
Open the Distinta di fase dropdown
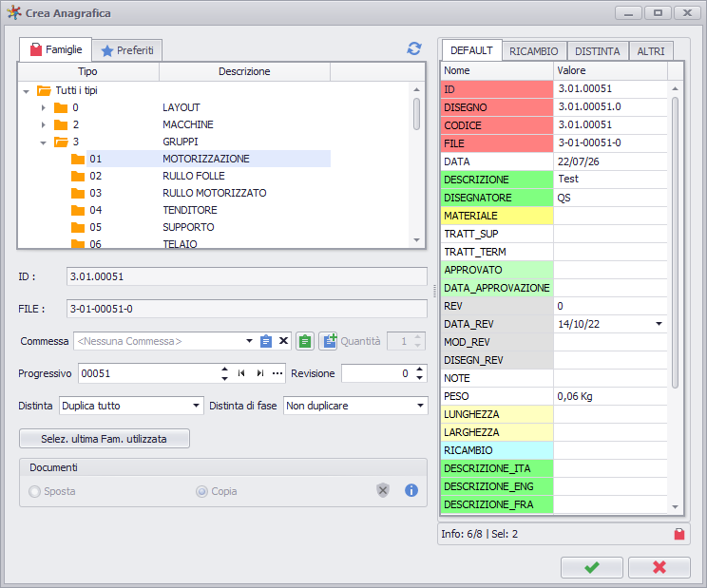[420, 406]
